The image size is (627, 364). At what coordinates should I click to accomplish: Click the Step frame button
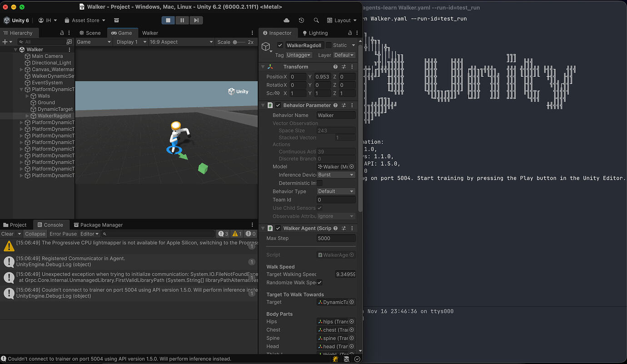[196, 20]
